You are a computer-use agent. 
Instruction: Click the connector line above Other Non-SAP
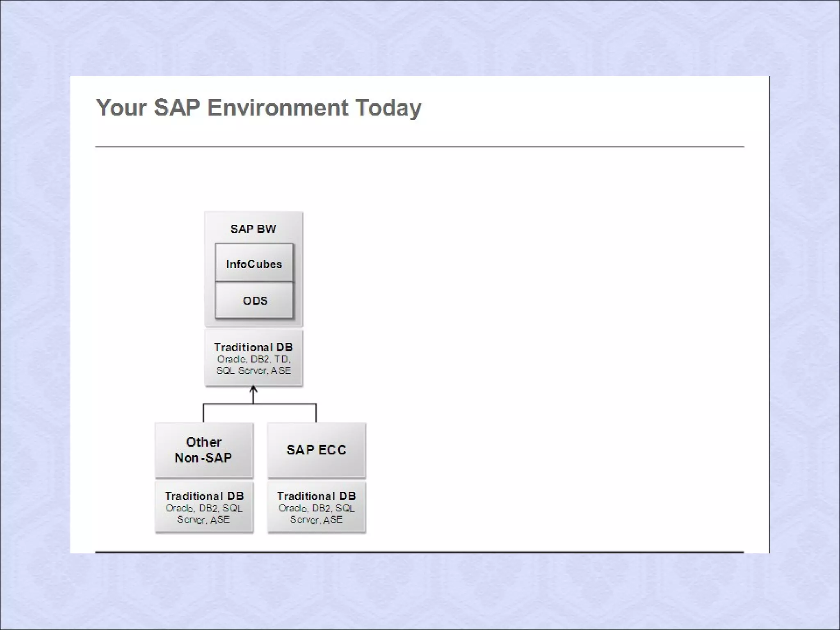coord(204,413)
